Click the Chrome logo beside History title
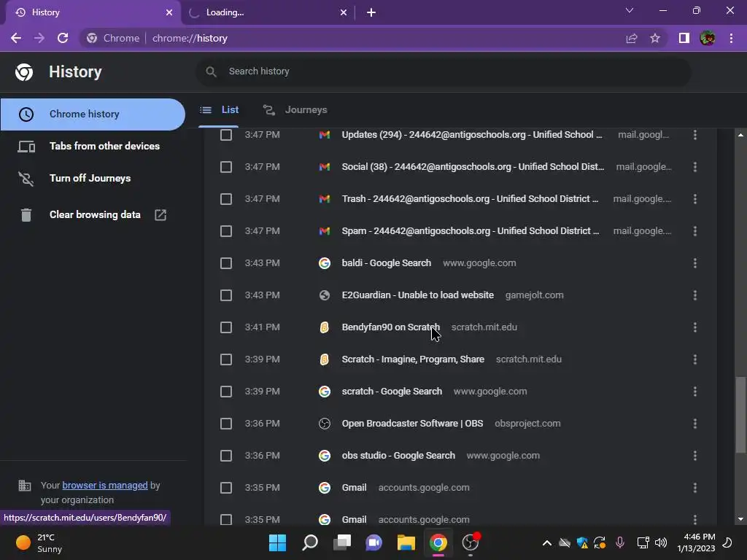747x560 pixels. tap(24, 72)
